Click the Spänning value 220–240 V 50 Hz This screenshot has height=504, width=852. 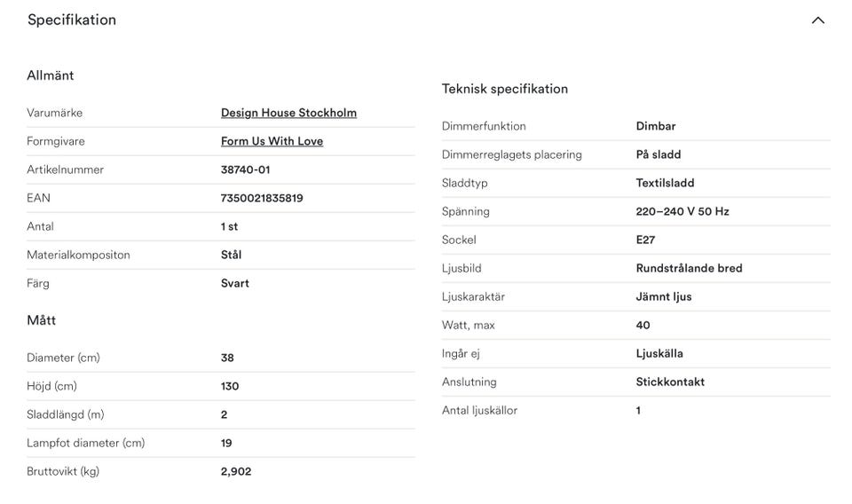(x=682, y=211)
